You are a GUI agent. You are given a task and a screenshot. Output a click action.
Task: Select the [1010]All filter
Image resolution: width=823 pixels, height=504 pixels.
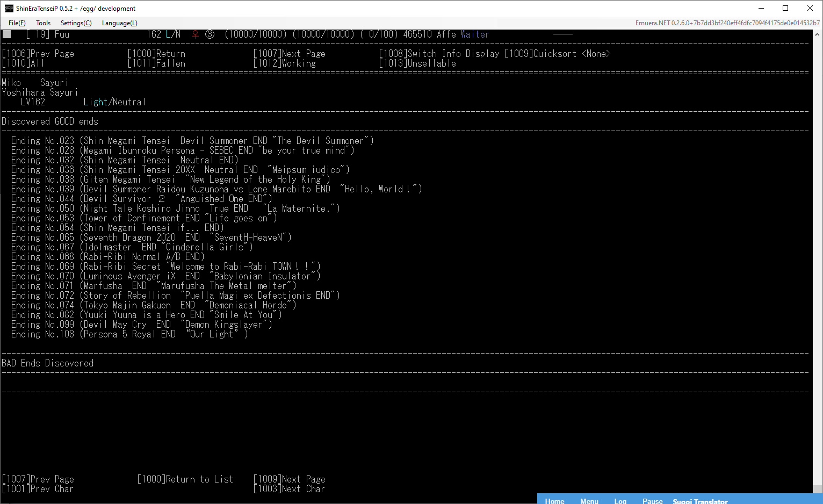coord(23,63)
